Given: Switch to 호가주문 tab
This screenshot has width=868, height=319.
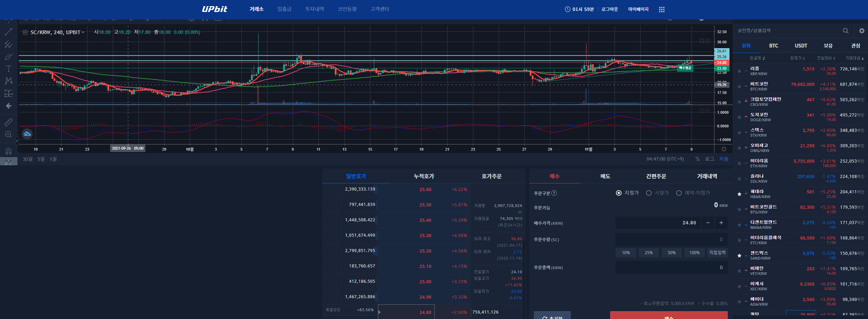Looking at the screenshot, I should (x=491, y=176).
